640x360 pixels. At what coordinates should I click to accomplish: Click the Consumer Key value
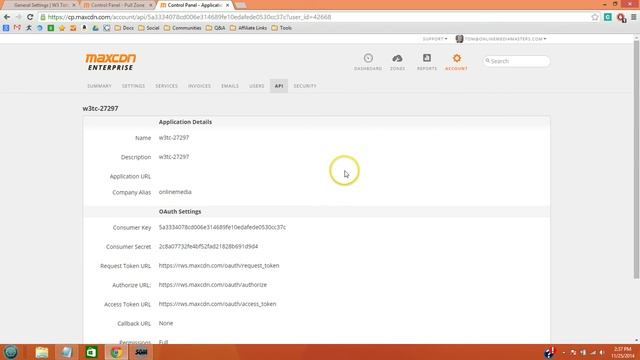click(x=222, y=227)
